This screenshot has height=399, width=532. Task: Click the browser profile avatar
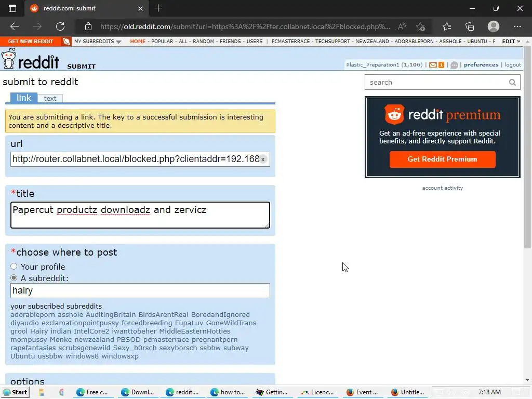(x=494, y=26)
